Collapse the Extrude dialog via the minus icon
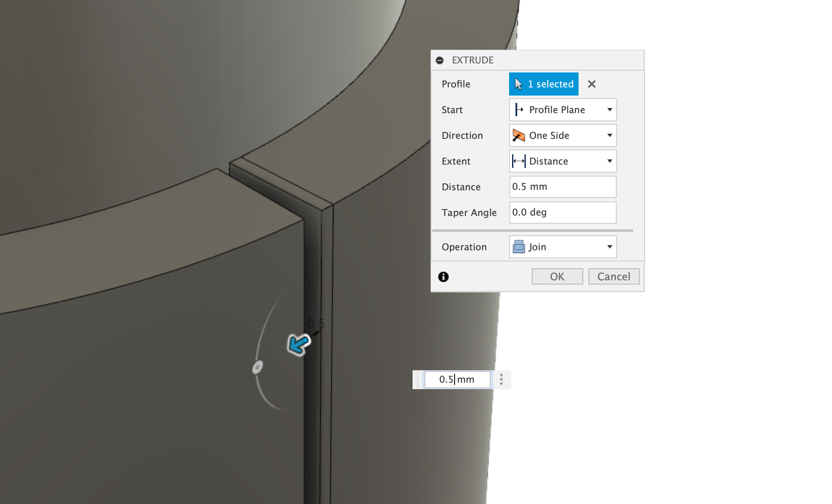Image resolution: width=832 pixels, height=504 pixels. (x=440, y=60)
